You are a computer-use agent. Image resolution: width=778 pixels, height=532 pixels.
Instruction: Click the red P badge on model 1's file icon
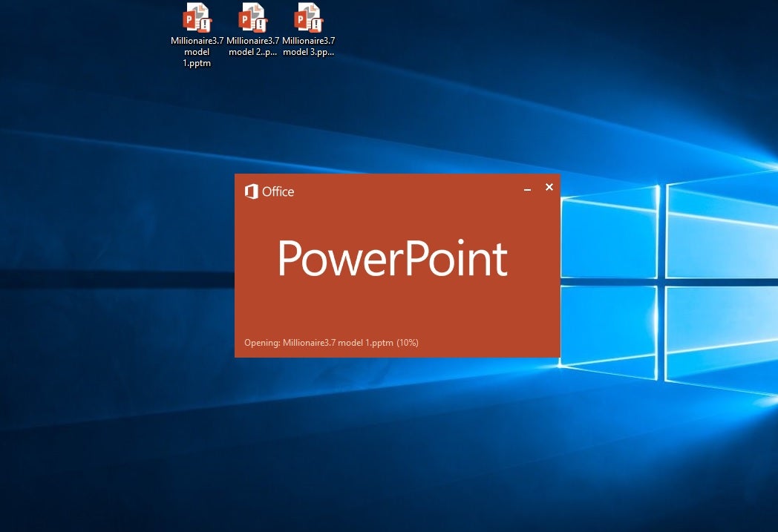pyautogui.click(x=189, y=19)
